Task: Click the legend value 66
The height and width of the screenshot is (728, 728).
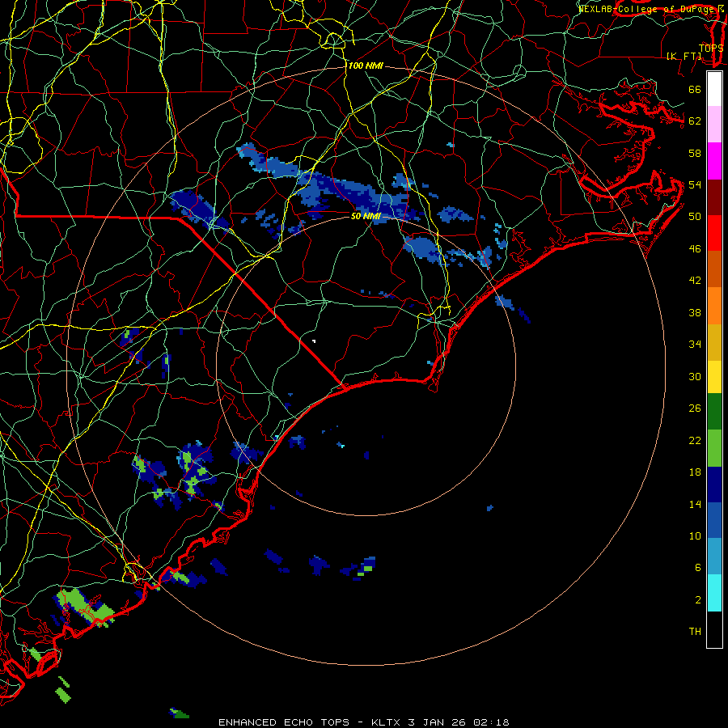Action: click(x=695, y=89)
